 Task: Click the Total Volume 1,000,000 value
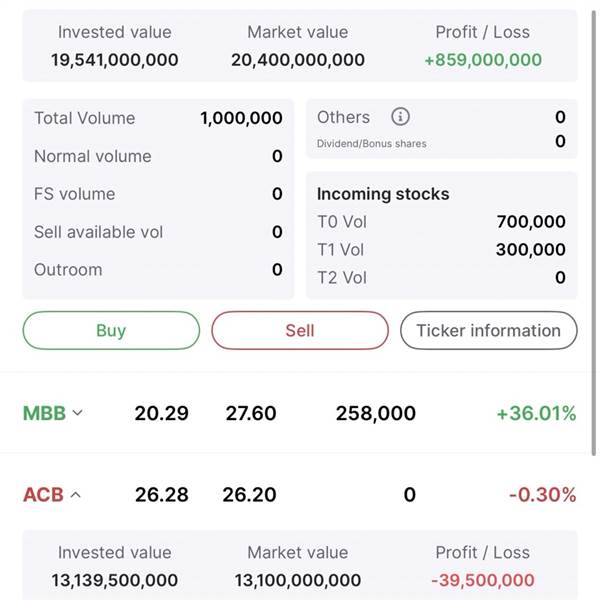click(x=241, y=118)
